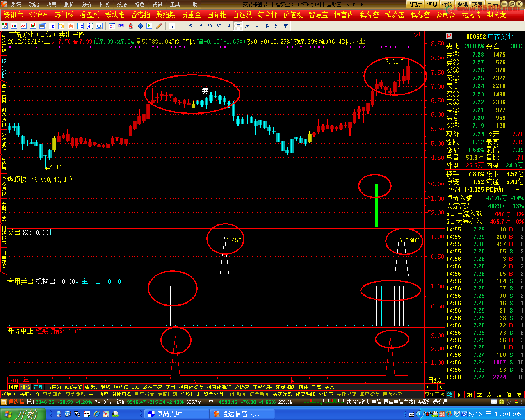The width and height of the screenshot is (525, 420).
Task: Click the wavy indicator line toolbar icon
Action: coord(112,26)
